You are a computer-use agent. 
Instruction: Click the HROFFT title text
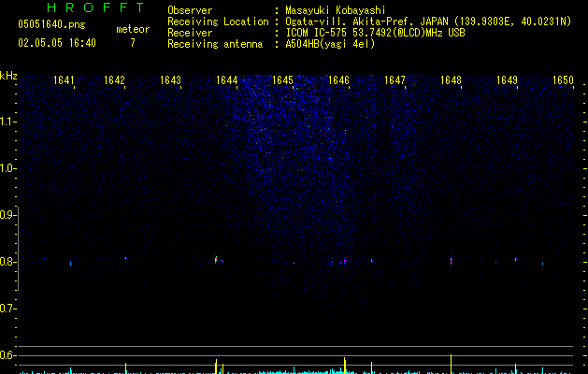click(x=95, y=7)
